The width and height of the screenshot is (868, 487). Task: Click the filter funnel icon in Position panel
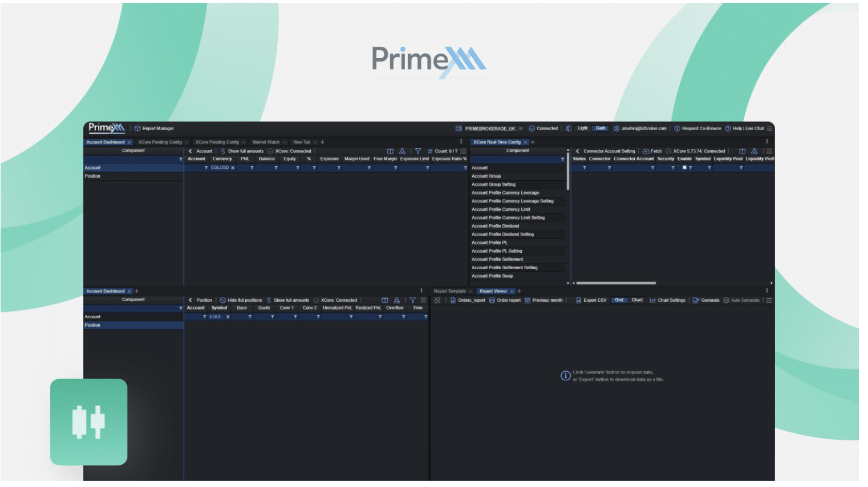tap(412, 300)
